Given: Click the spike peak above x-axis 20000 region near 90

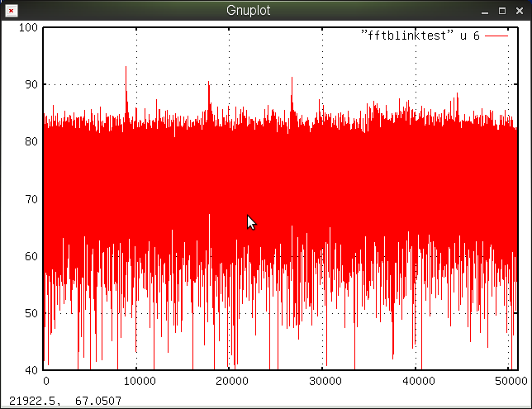Looking at the screenshot, I should click(208, 82).
